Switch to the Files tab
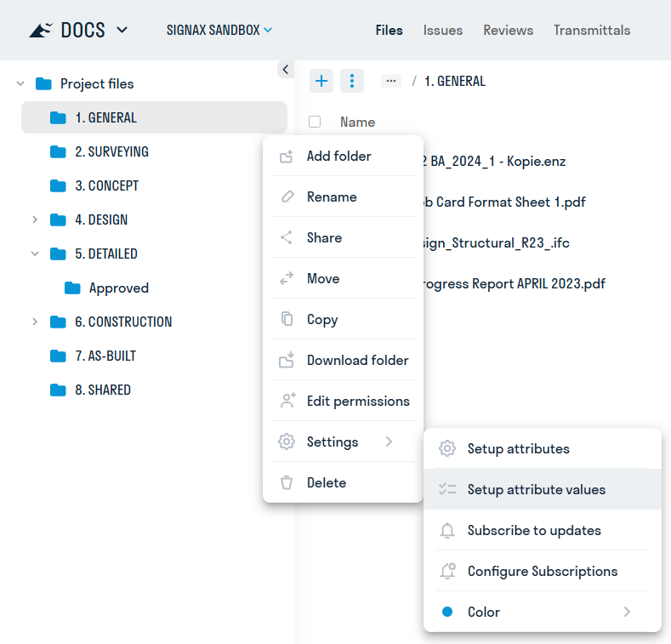671x644 pixels. coord(389,30)
